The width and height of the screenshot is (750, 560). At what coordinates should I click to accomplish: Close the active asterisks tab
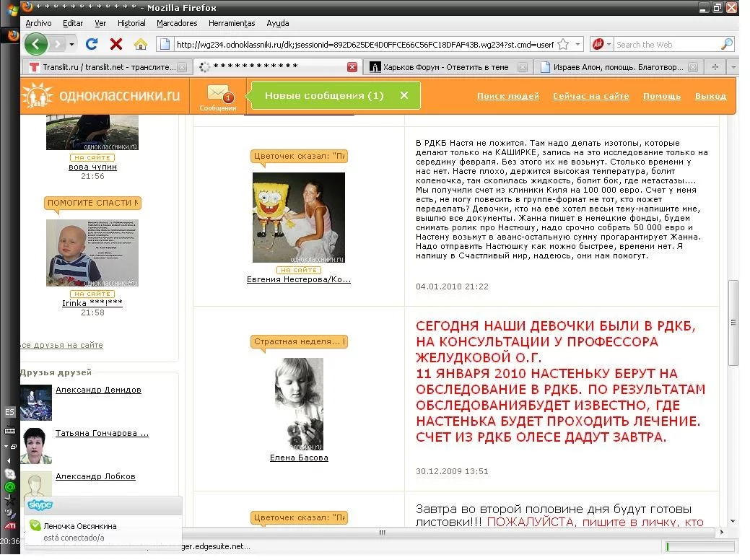[352, 68]
